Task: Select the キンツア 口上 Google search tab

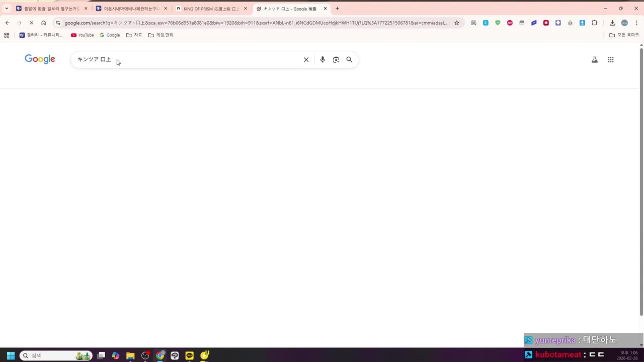Action: click(291, 9)
